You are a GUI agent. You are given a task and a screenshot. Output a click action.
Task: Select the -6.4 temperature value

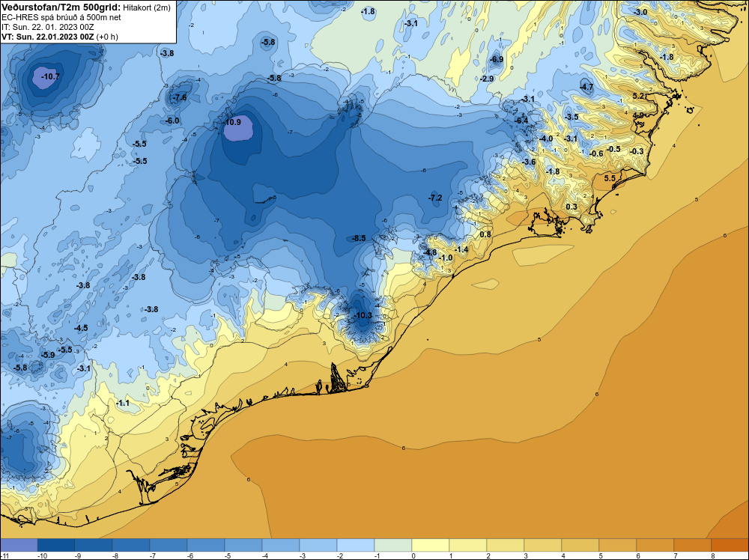pyautogui.click(x=521, y=121)
